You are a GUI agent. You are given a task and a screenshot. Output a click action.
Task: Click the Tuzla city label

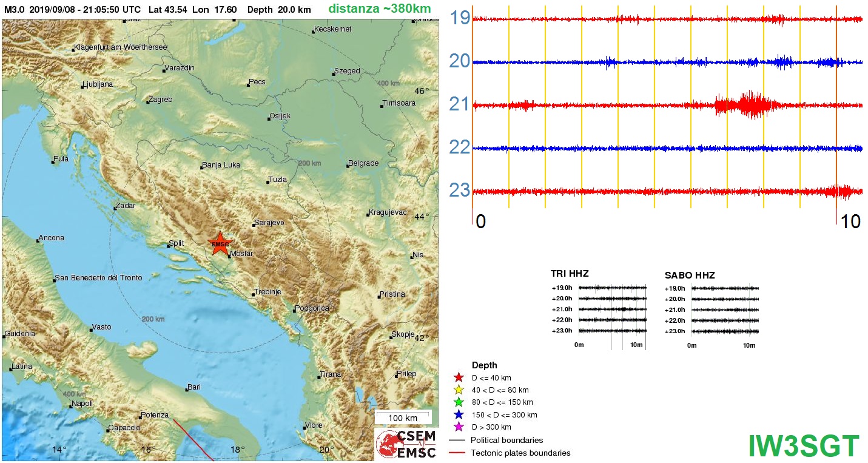coord(277,180)
